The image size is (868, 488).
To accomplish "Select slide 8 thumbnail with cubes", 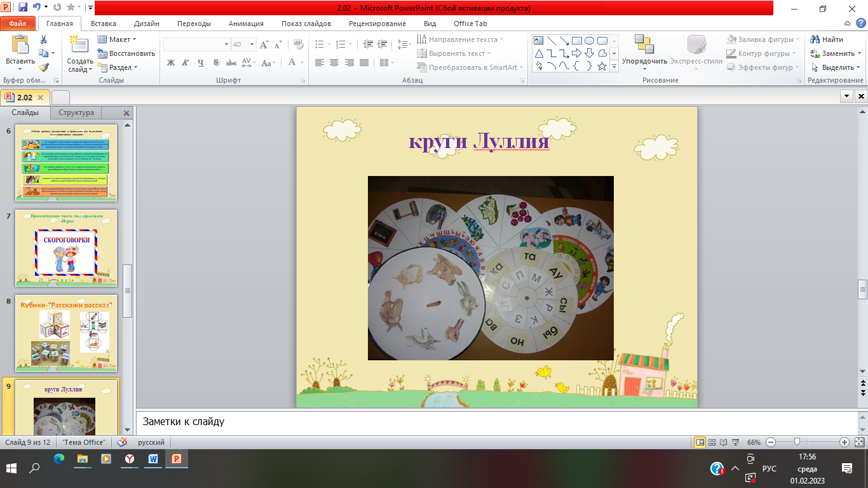I will point(66,333).
